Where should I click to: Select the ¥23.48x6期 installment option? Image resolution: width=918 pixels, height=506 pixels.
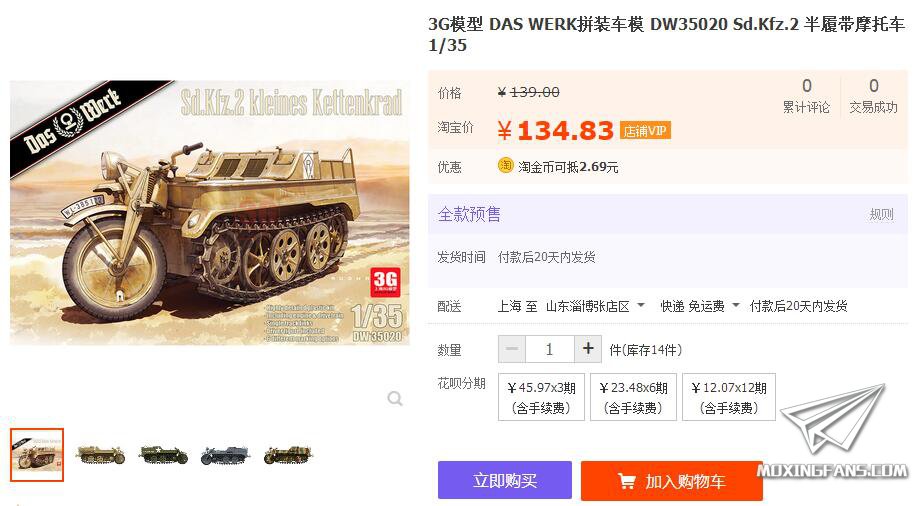coord(633,397)
